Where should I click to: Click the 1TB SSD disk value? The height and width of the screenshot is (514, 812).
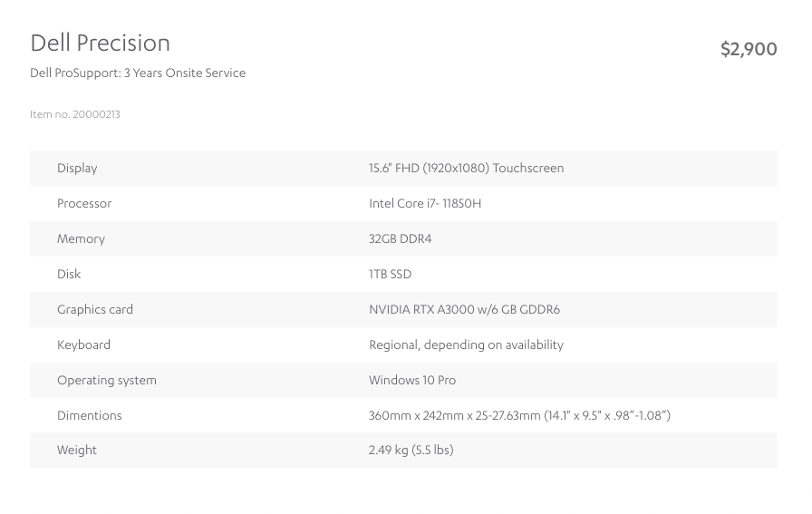390,274
